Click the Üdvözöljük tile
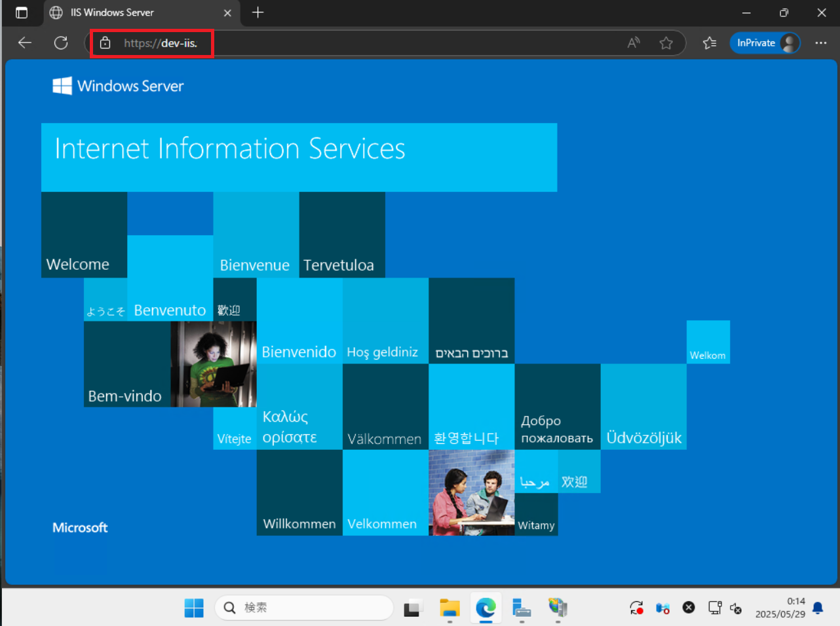Screen dimensions: 840x626 (x=643, y=407)
